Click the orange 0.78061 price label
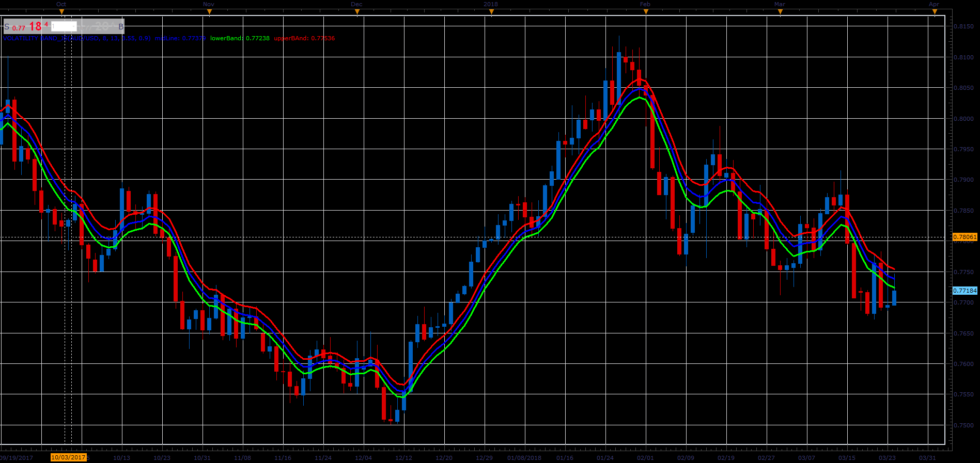The height and width of the screenshot is (463, 980). [965, 237]
